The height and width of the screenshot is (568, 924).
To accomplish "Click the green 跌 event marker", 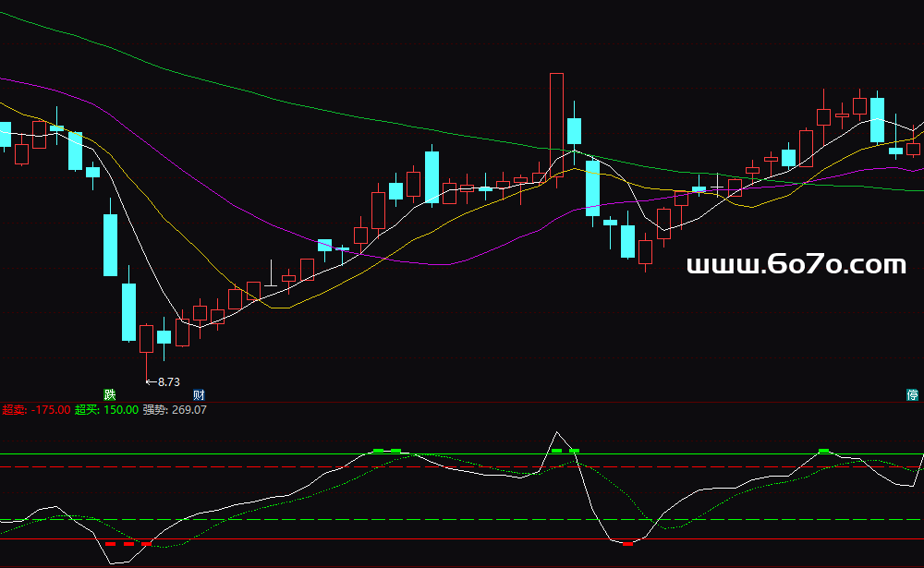I will [110, 394].
